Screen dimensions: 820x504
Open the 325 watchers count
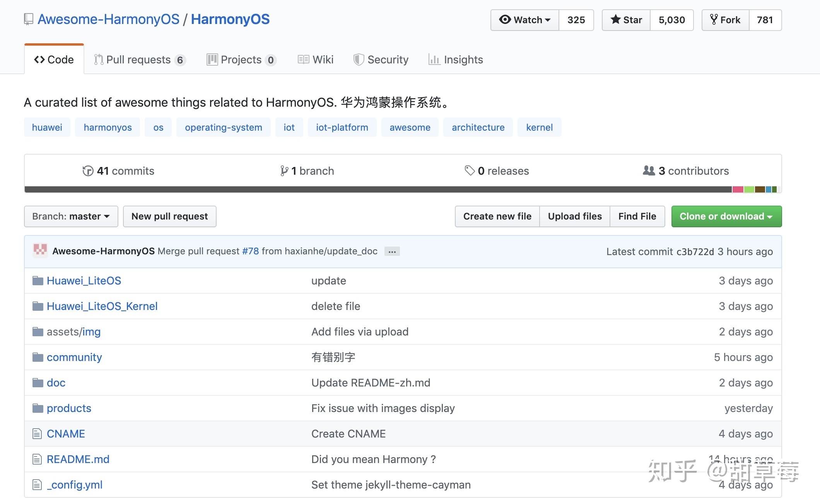576,20
